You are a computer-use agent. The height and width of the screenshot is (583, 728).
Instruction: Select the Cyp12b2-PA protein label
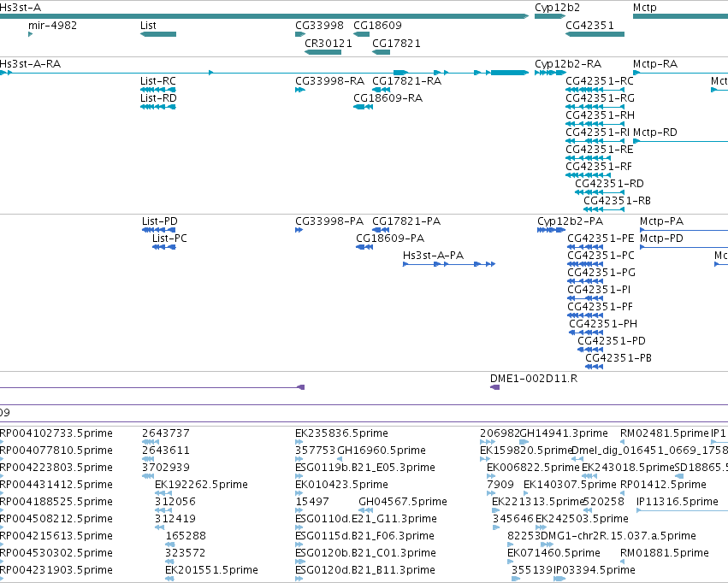pyautogui.click(x=570, y=221)
